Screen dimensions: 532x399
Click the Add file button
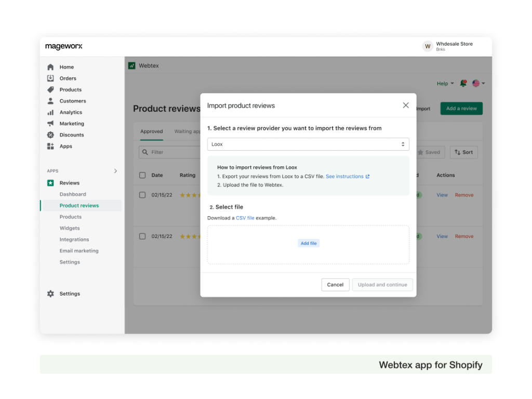(x=309, y=243)
